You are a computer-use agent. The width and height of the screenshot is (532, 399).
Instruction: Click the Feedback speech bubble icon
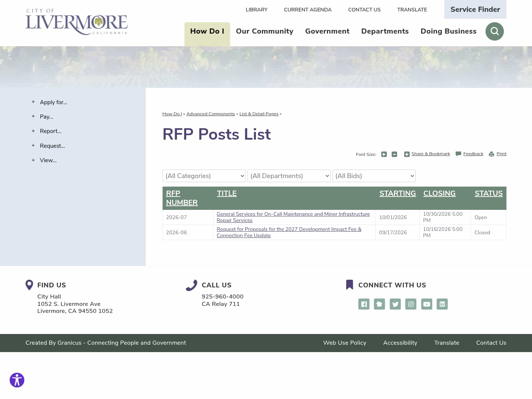click(x=458, y=154)
